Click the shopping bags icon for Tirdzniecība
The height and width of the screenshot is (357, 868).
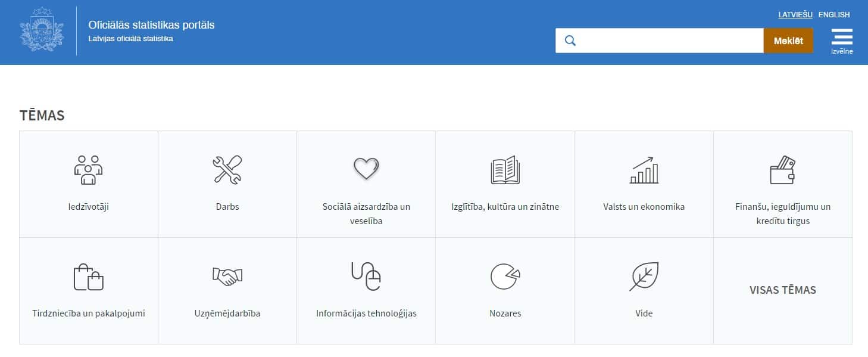tap(88, 276)
